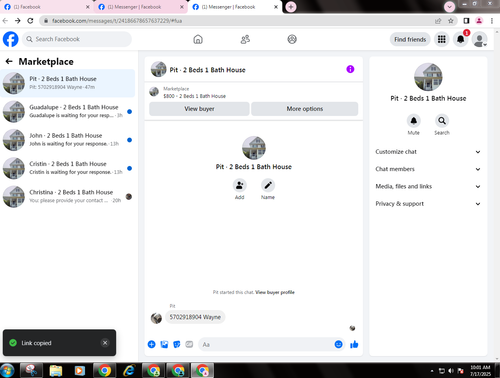Open File Explorer from the taskbar
The height and width of the screenshot is (378, 500).
(x=56, y=370)
